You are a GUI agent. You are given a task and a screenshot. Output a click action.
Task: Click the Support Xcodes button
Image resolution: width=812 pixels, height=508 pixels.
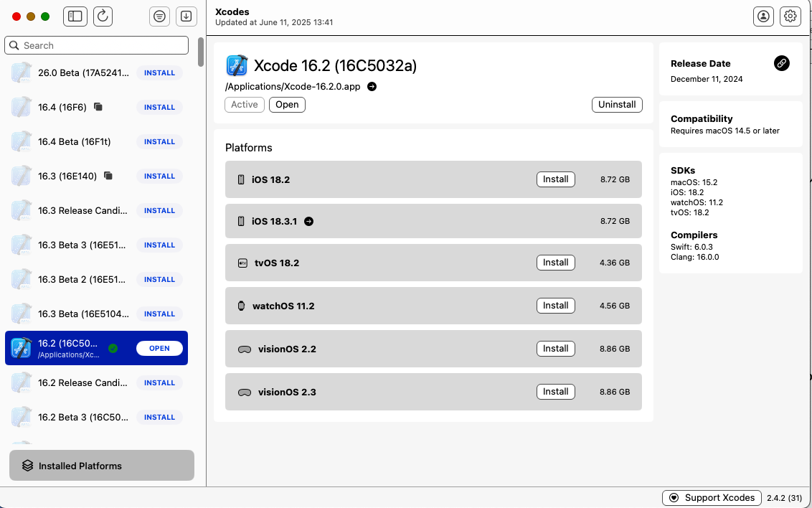click(712, 498)
